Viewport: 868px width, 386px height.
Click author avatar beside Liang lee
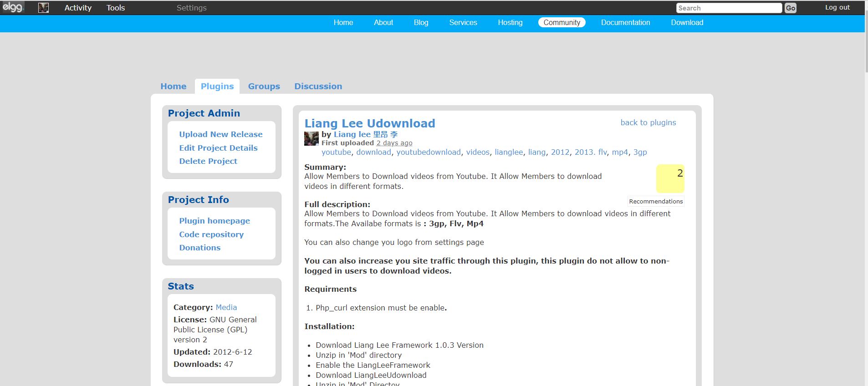(x=311, y=138)
